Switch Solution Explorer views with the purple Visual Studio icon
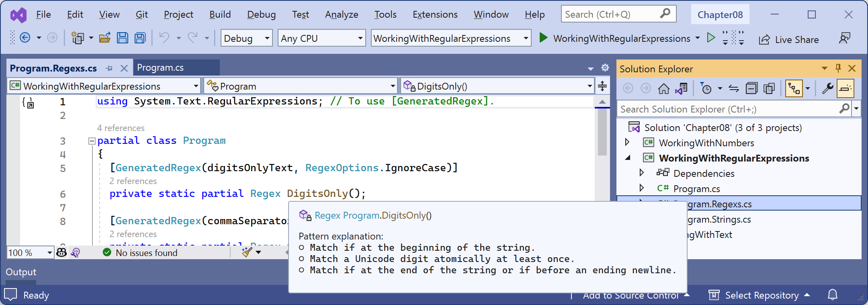Screen dimensions: 868x305 pos(681,88)
